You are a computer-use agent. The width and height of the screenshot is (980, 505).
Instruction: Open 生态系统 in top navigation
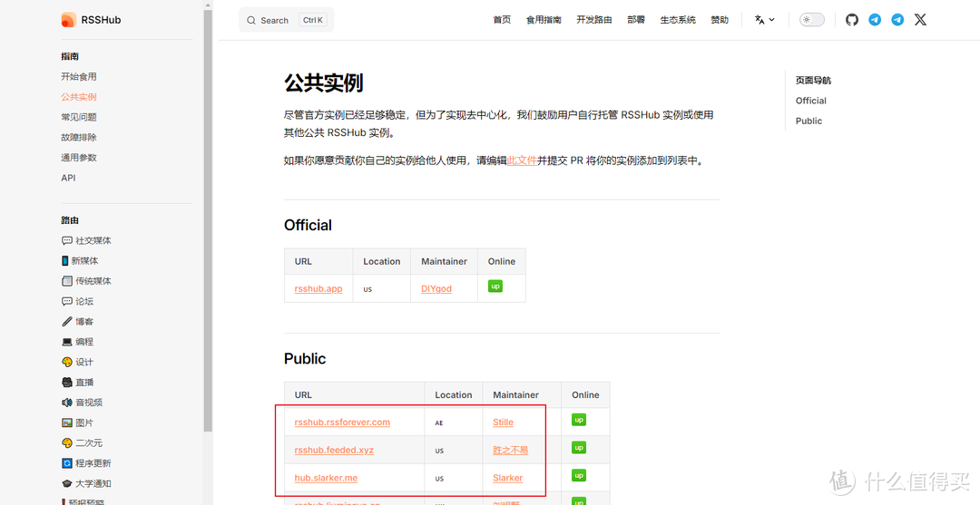pyautogui.click(x=678, y=20)
